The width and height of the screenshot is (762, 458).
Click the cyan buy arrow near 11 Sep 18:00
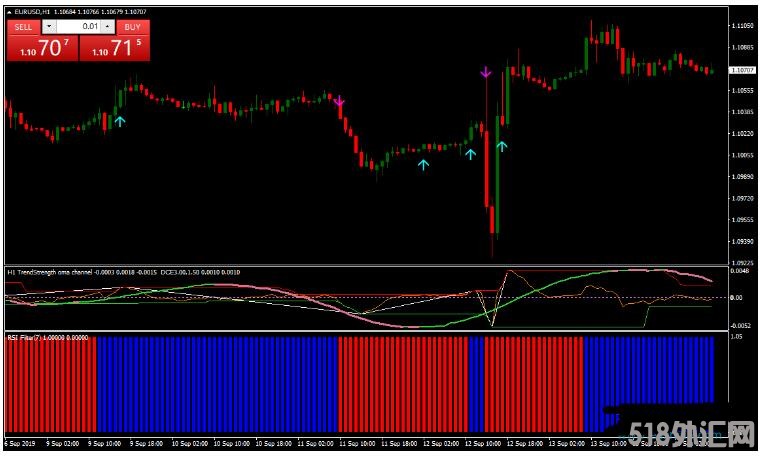(423, 165)
